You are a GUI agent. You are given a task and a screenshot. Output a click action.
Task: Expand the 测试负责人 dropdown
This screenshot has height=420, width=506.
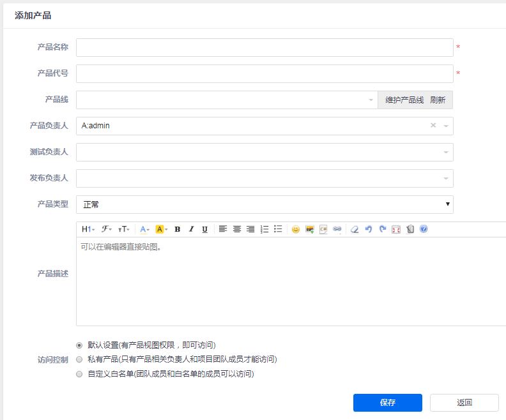click(446, 152)
